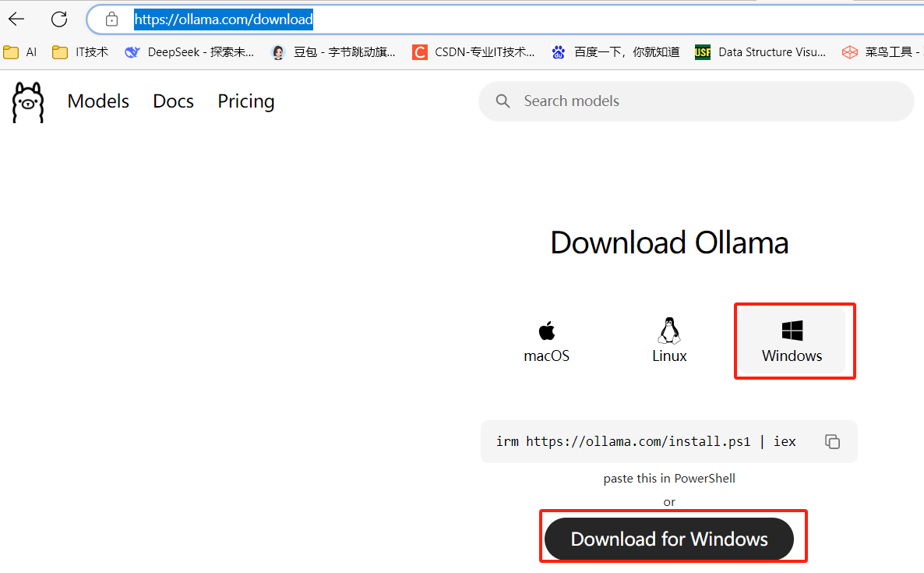
Task: Select the Linux download option
Action: tap(668, 342)
